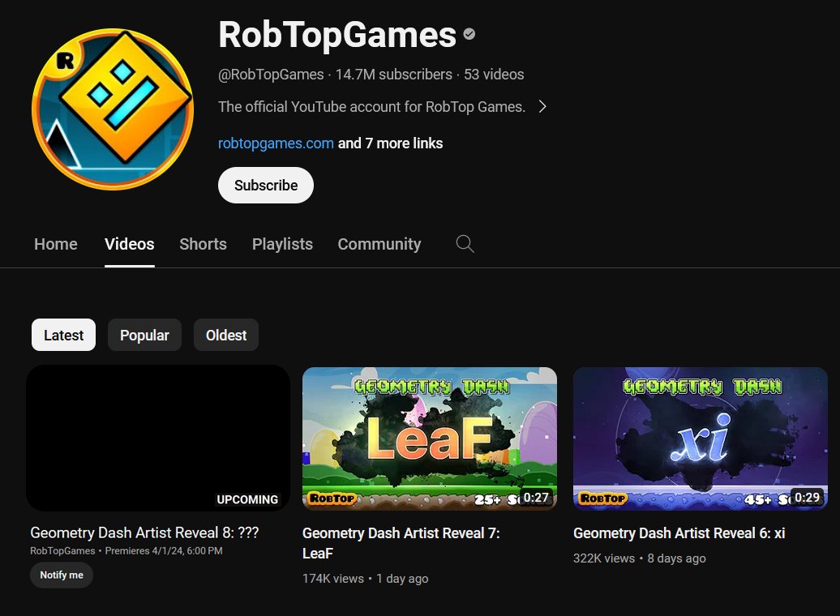Click the '@RobTopGames' channel handle

(271, 75)
